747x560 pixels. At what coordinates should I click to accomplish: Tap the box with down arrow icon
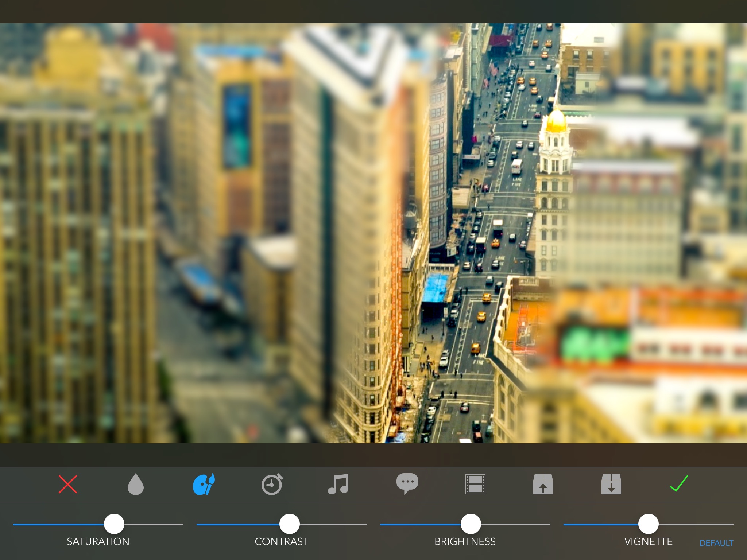click(611, 484)
